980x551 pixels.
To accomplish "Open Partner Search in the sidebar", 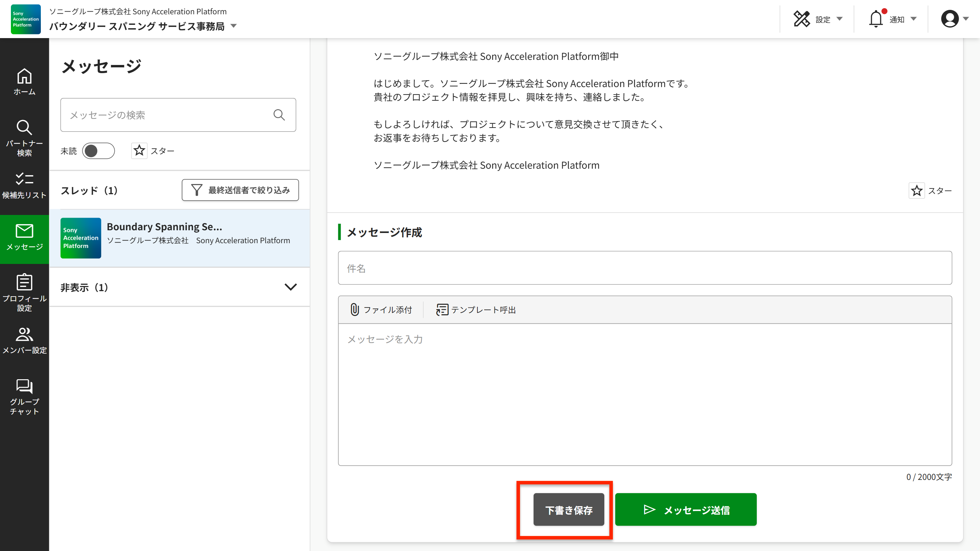I will (x=24, y=138).
